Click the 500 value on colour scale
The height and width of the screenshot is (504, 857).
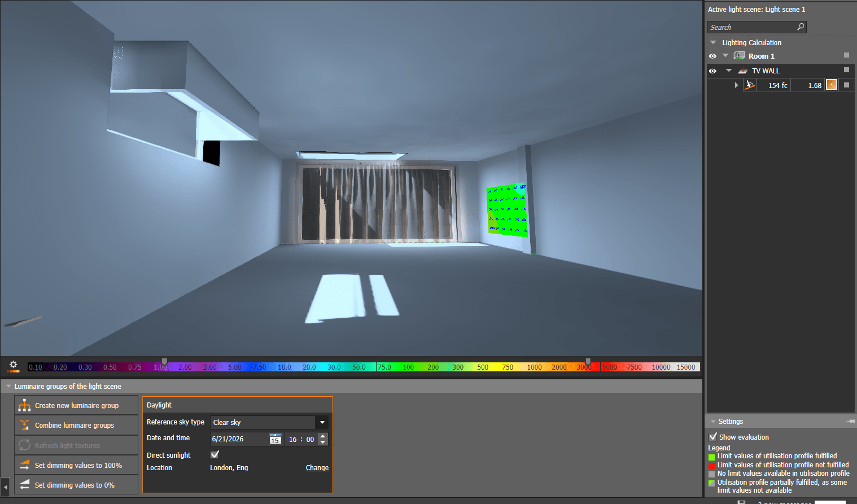coord(483,367)
